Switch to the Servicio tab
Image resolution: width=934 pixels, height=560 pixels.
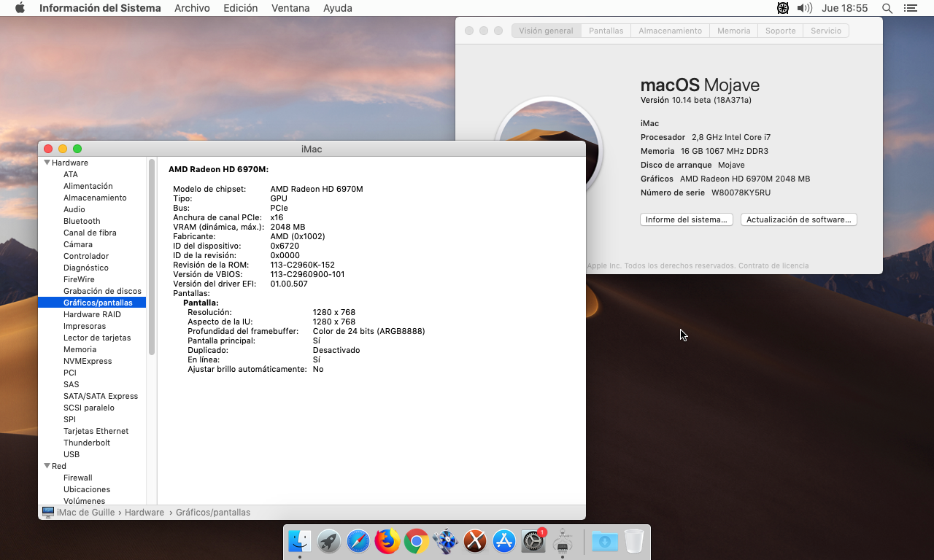[826, 31]
